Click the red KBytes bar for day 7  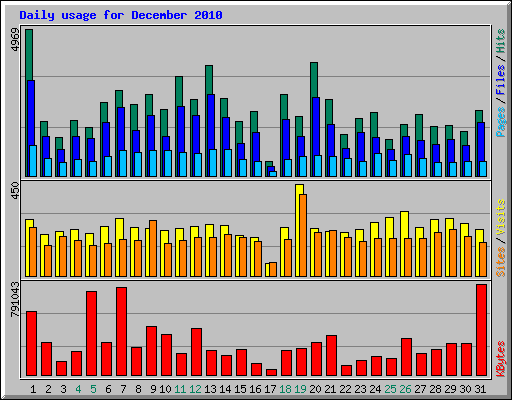121,331
